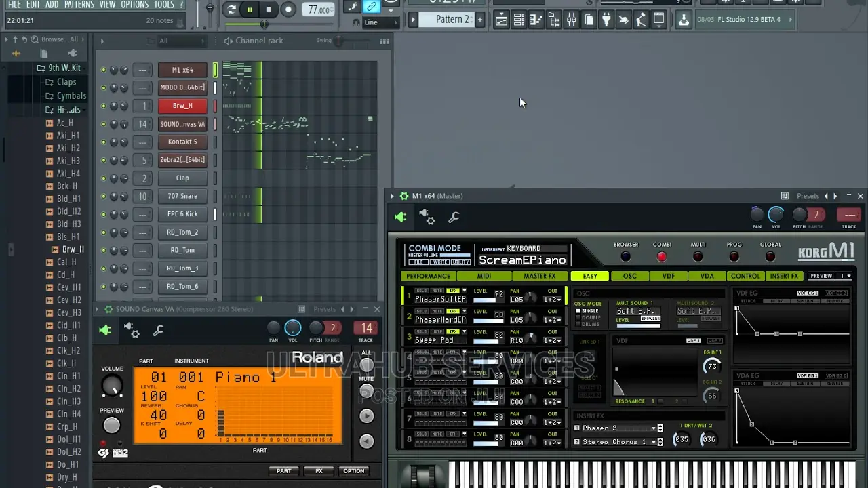Open the PREVIEW number dropdown on M1
868x488 pixels.
point(844,276)
